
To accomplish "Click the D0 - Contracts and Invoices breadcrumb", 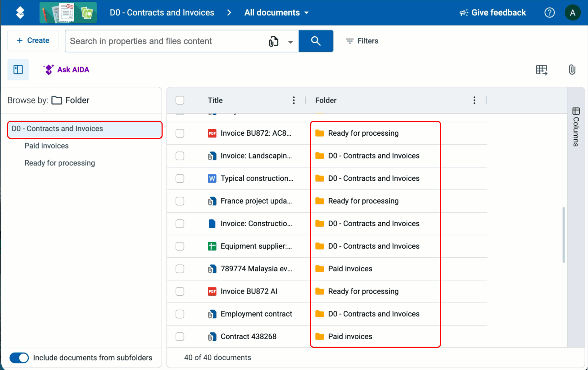I will [x=162, y=13].
